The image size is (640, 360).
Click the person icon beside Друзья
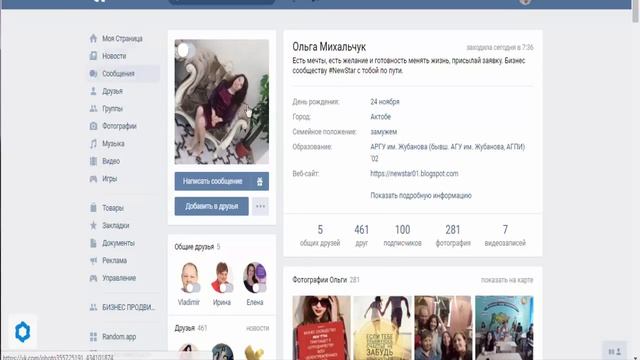coord(93,91)
